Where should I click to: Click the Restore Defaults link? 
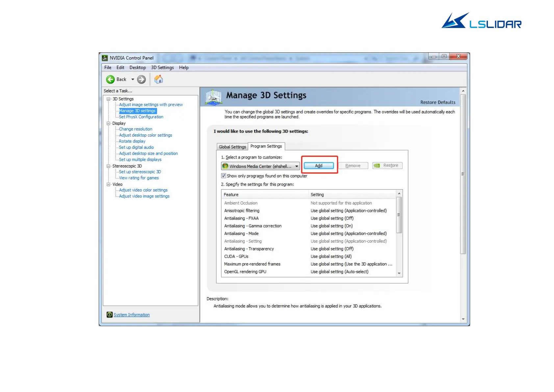(438, 102)
